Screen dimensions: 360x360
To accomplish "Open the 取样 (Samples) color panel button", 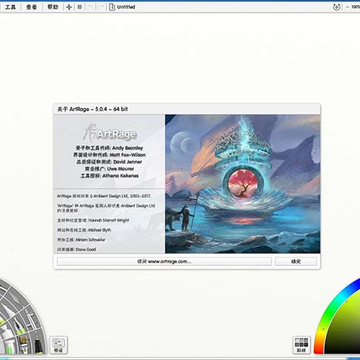I will point(301,345).
